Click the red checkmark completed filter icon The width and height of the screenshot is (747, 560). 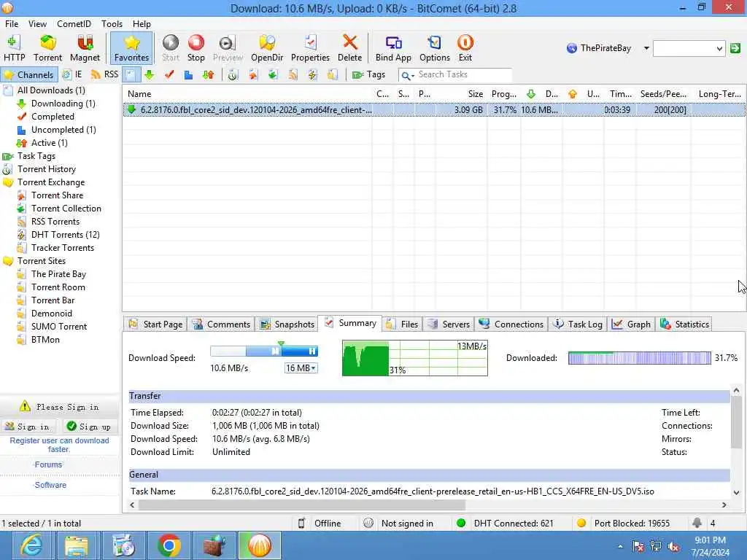pos(169,75)
